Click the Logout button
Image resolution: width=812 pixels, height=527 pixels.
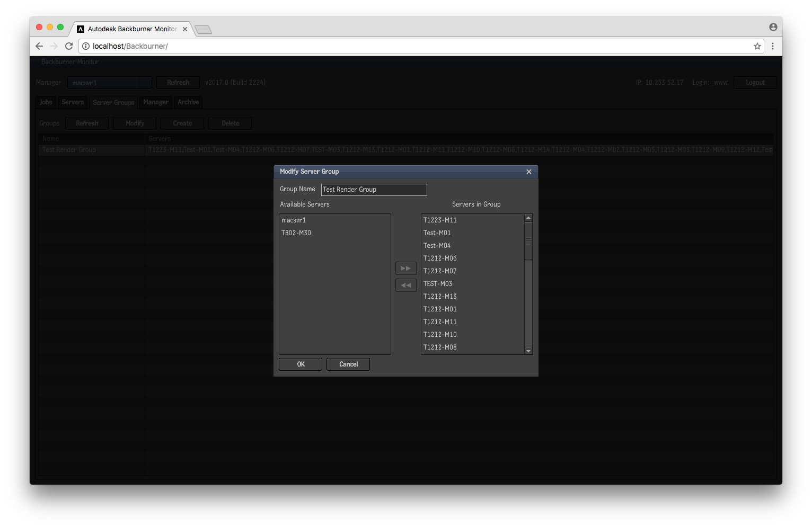coord(755,83)
